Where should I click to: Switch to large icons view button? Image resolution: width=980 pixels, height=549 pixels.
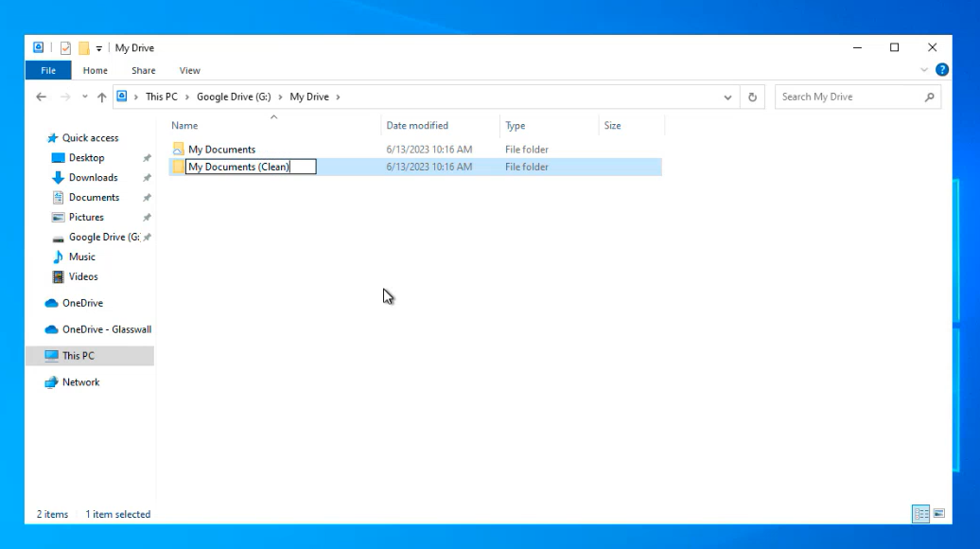click(x=939, y=514)
